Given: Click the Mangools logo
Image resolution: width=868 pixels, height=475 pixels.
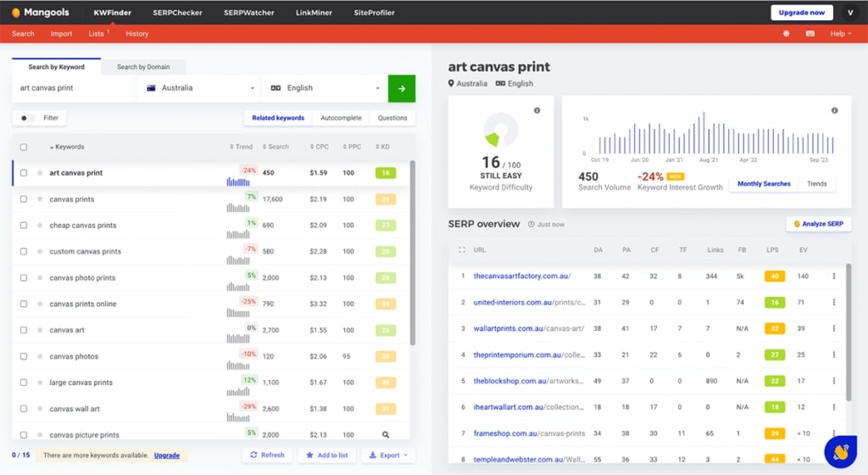Looking at the screenshot, I should (40, 12).
